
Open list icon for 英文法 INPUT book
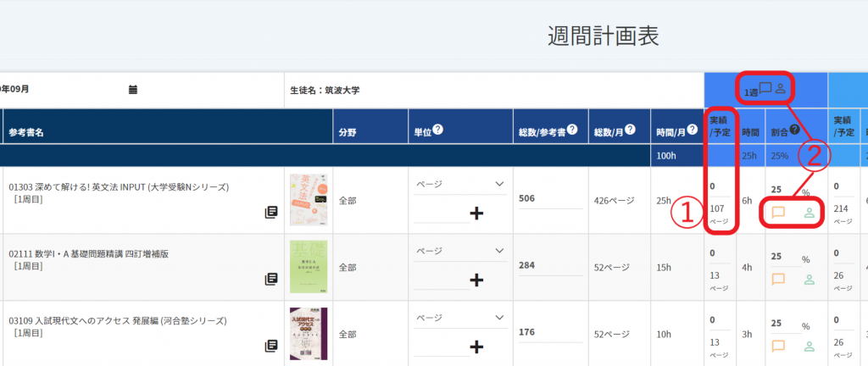pos(271,213)
